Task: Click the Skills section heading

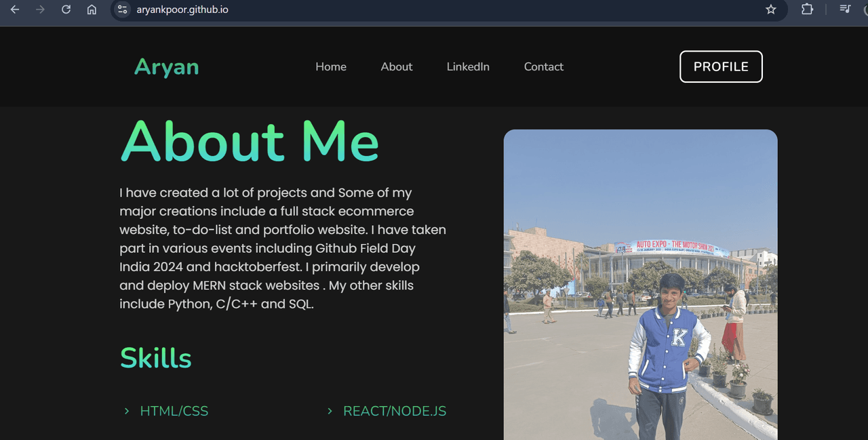Action: click(156, 358)
